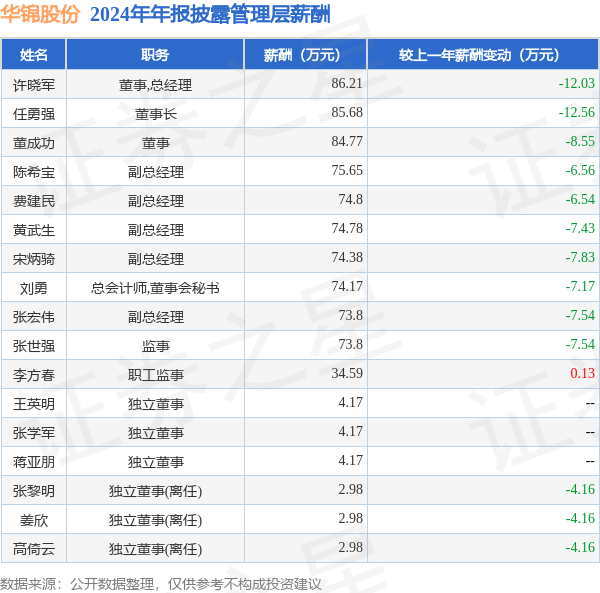Click the change value -12.03
The height and width of the screenshot is (593, 600).
pos(576,83)
